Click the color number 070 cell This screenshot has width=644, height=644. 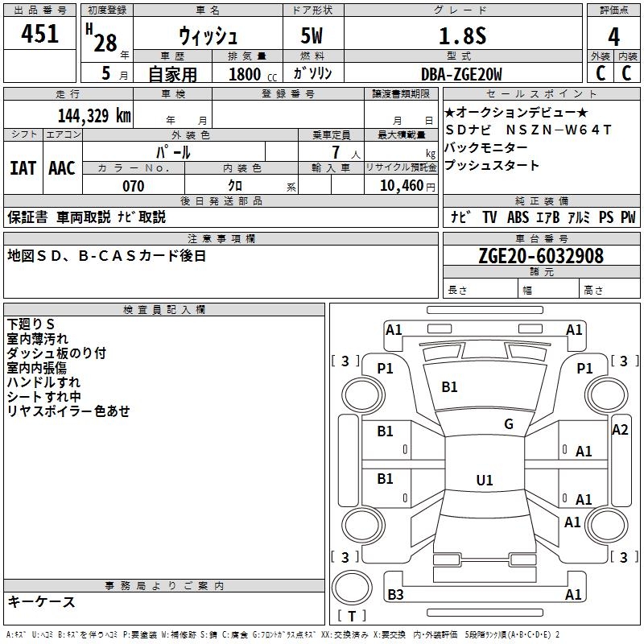pyautogui.click(x=133, y=186)
